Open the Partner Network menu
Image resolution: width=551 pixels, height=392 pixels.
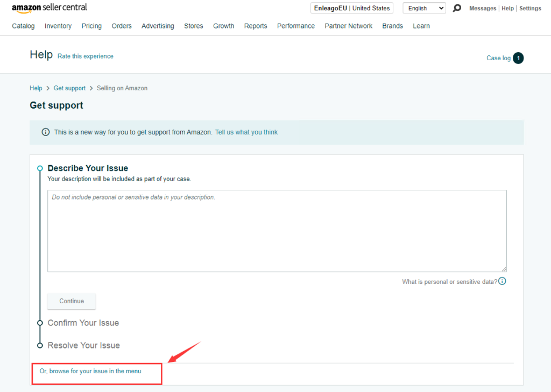tap(348, 26)
